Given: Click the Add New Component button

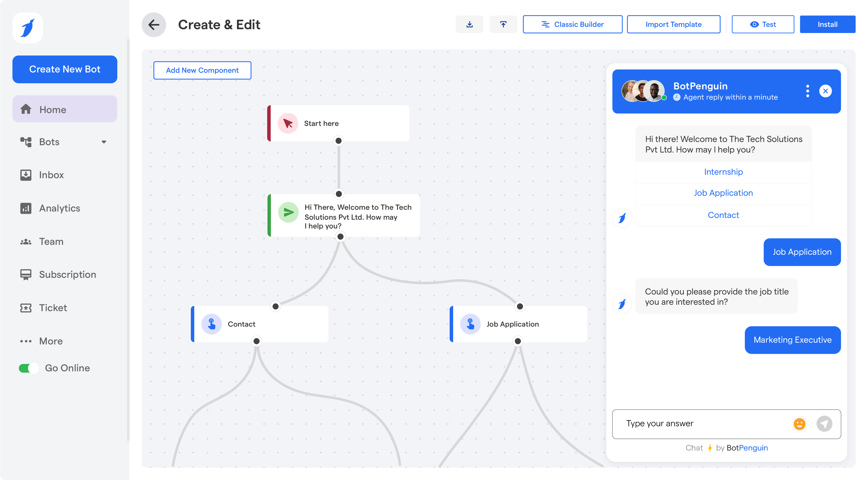Looking at the screenshot, I should tap(202, 70).
